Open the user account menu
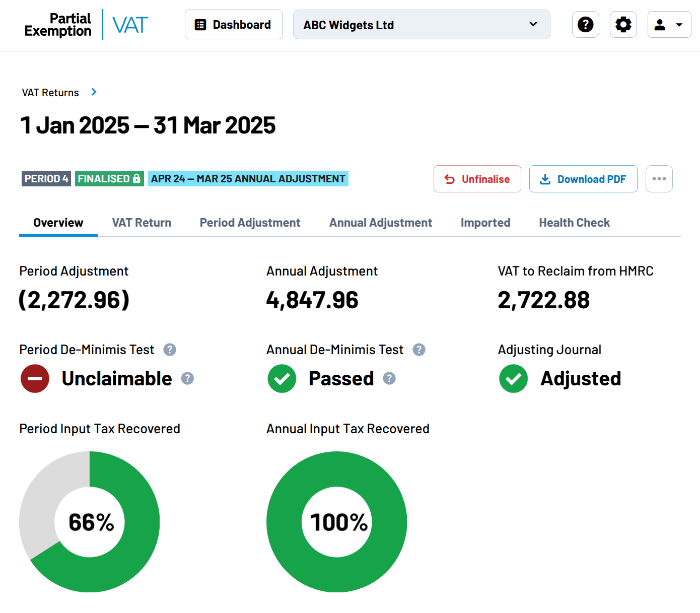The image size is (700, 613). point(669,25)
